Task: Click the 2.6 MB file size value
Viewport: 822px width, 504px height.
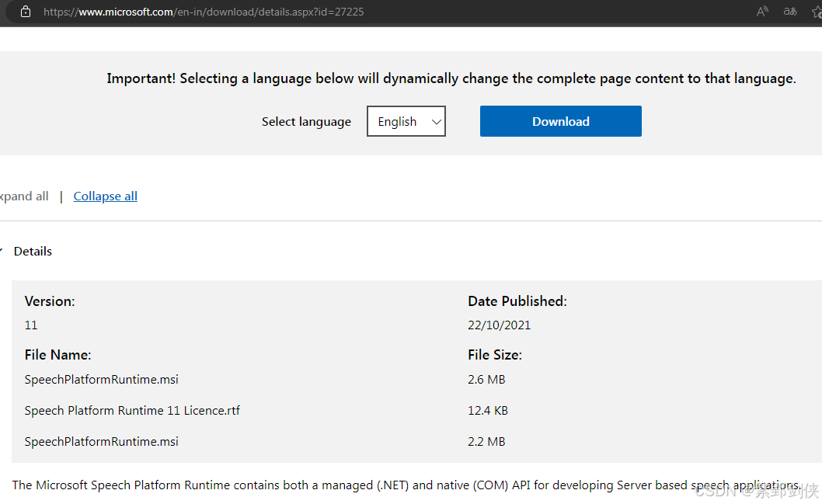Action: click(x=486, y=379)
